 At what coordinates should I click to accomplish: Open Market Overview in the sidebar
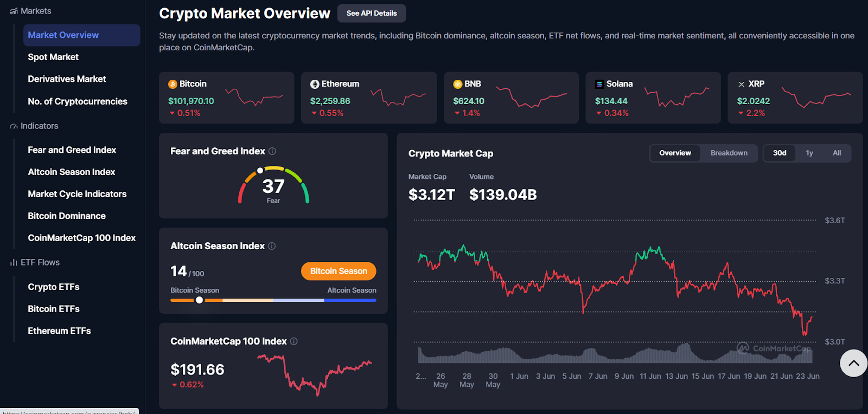(81, 35)
